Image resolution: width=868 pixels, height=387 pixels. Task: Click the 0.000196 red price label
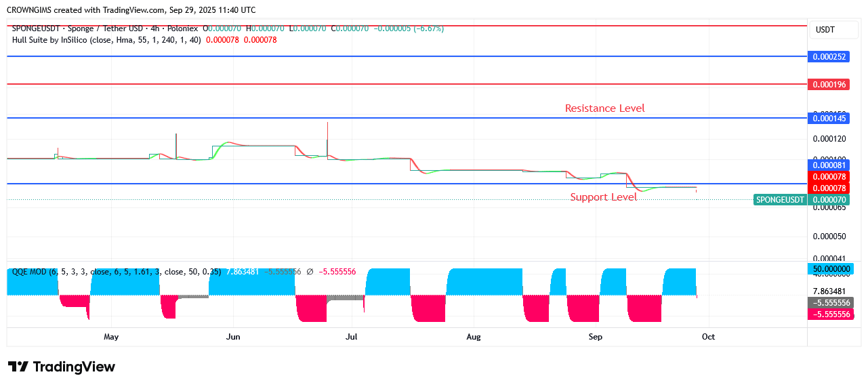pos(829,85)
